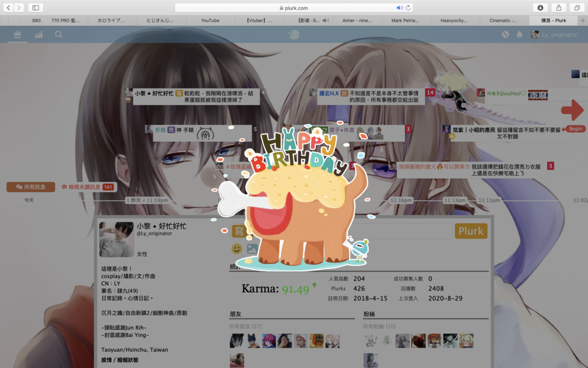Click the Plurk logo in the navbar
The height and width of the screenshot is (368, 588).
click(293, 34)
